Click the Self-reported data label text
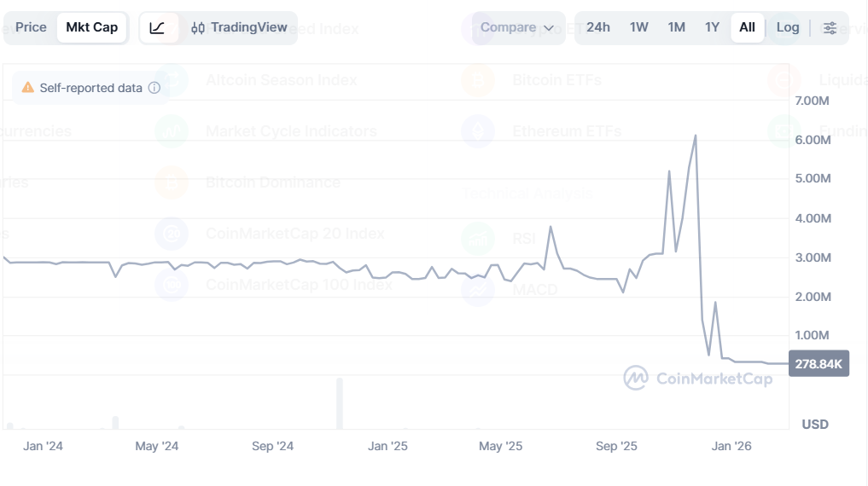This screenshot has height=486, width=868. coord(91,88)
